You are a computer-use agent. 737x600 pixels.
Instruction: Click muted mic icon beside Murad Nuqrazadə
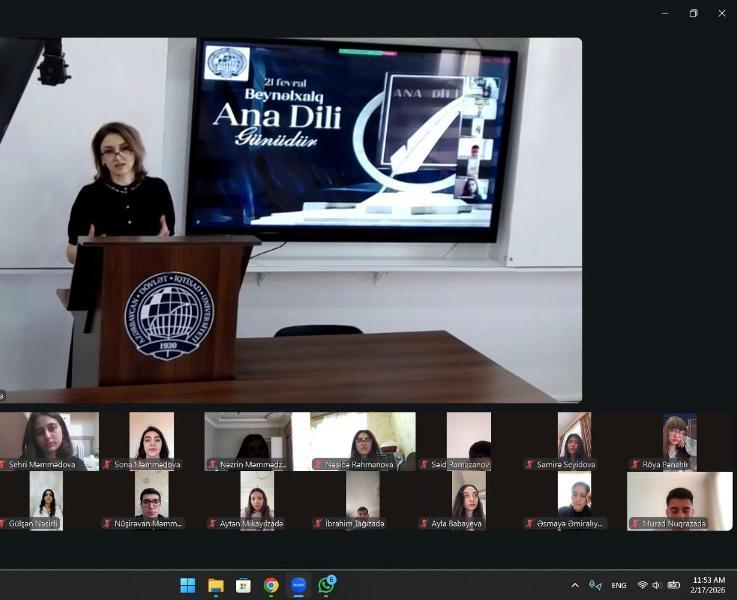pos(635,523)
